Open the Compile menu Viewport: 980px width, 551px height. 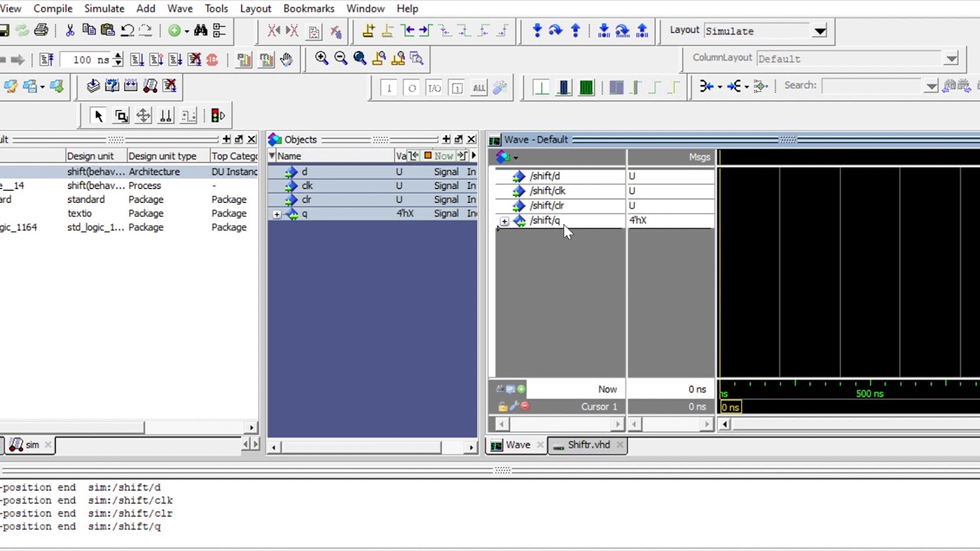click(x=53, y=8)
